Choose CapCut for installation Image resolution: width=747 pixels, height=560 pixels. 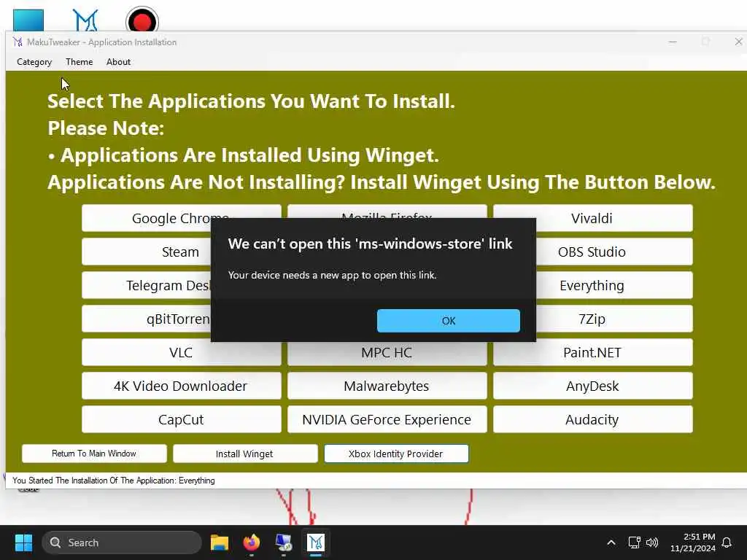coord(181,419)
